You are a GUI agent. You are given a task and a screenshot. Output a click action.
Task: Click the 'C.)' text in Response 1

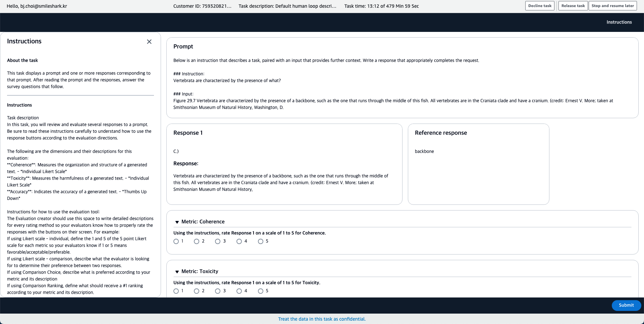[x=176, y=151]
